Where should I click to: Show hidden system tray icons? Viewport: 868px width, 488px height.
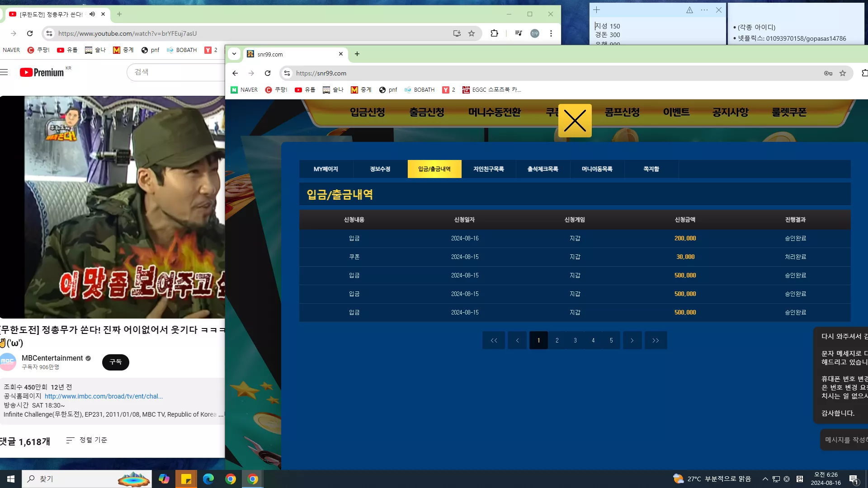[x=765, y=479]
